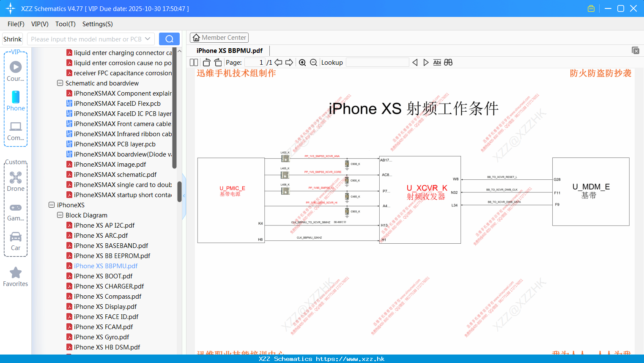
Task: Click the U_XCVR_K block in schematic
Action: [420, 200]
